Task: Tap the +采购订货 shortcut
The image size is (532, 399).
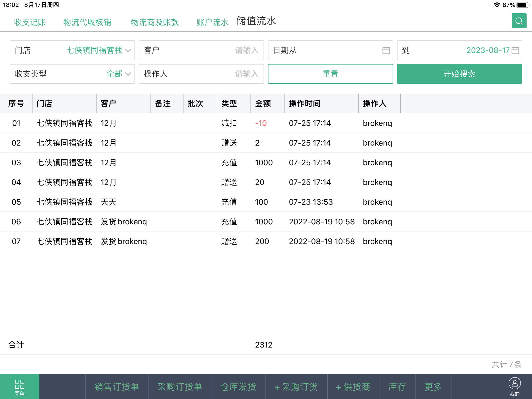Action: point(296,387)
